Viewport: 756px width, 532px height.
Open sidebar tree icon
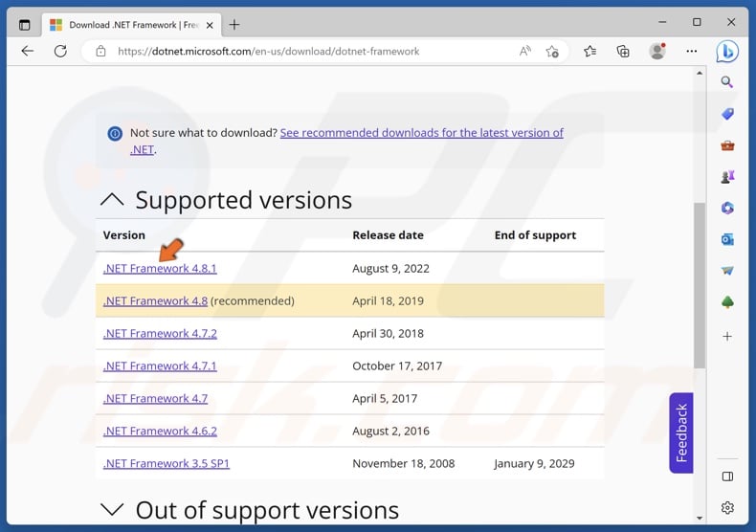[x=727, y=302]
